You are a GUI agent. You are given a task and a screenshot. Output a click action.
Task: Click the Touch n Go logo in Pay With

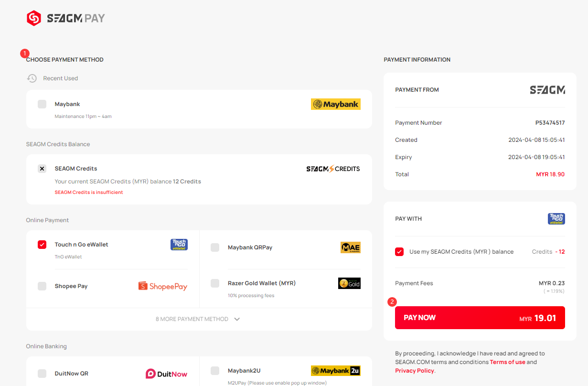pos(556,219)
